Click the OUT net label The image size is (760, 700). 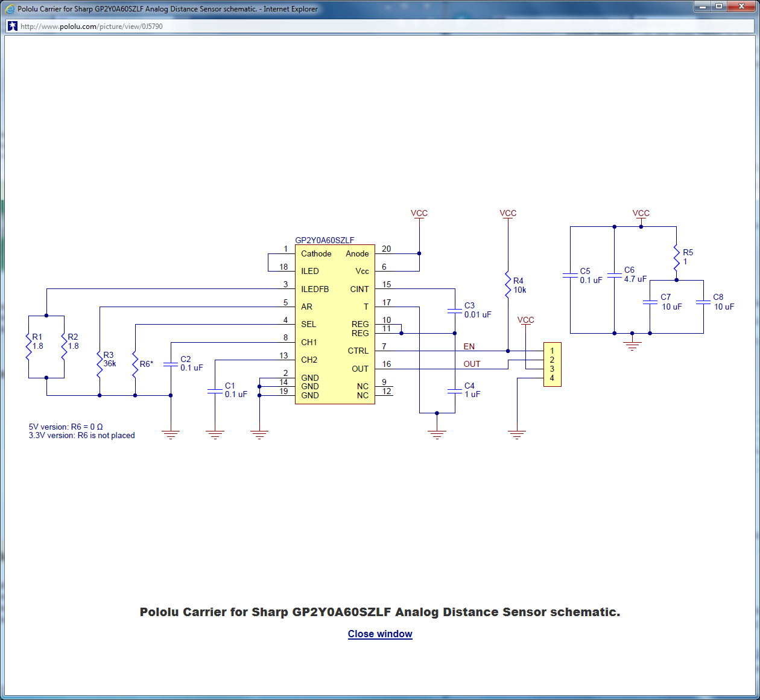tap(472, 364)
